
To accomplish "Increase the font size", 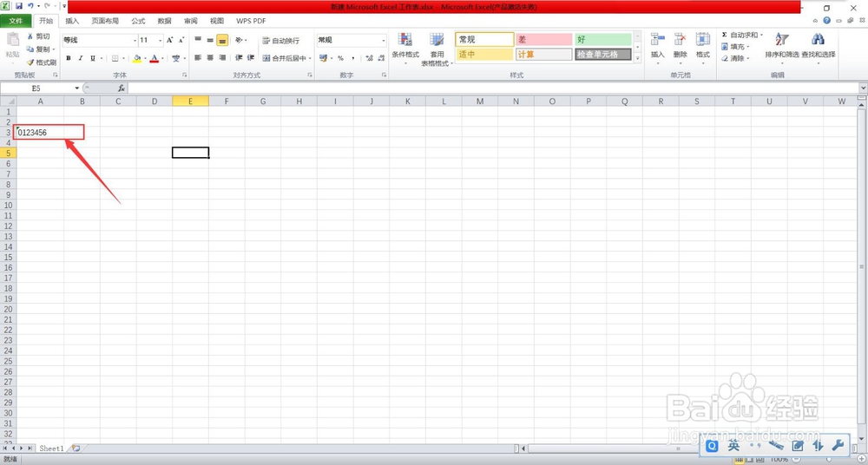I will point(170,40).
